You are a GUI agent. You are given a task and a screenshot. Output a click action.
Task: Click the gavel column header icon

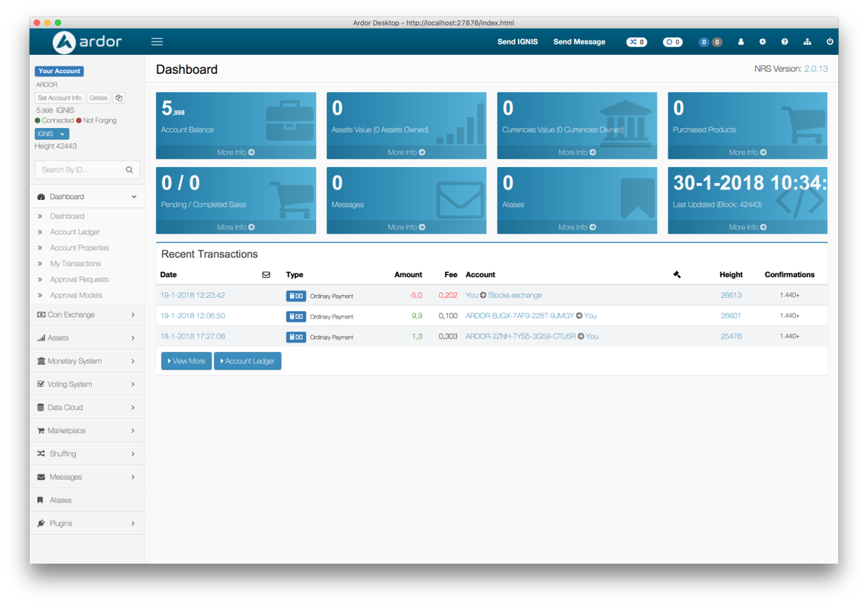coord(677,275)
